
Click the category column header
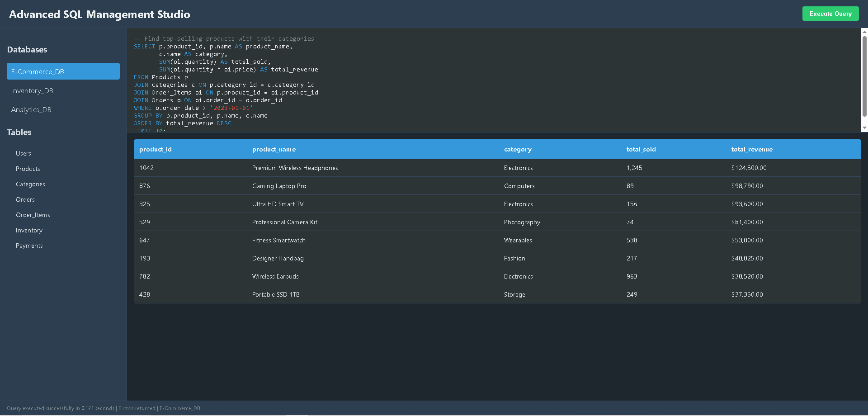(518, 150)
